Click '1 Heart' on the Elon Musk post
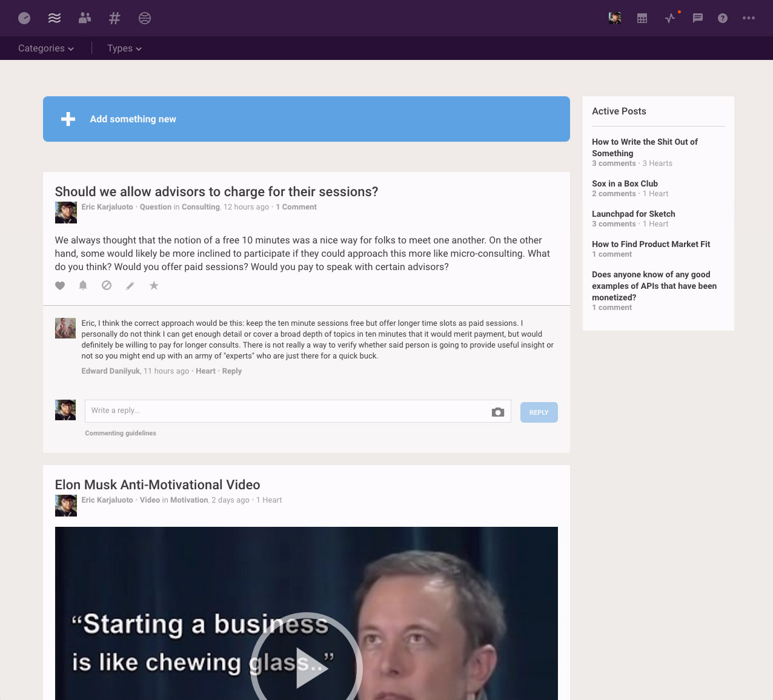This screenshot has height=700, width=773. pyautogui.click(x=269, y=500)
